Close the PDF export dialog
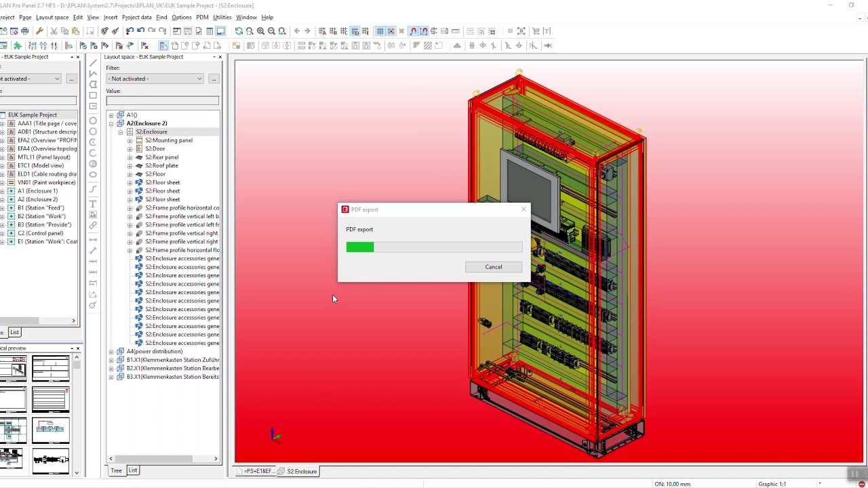Image resolution: width=868 pixels, height=488 pixels. [x=523, y=209]
